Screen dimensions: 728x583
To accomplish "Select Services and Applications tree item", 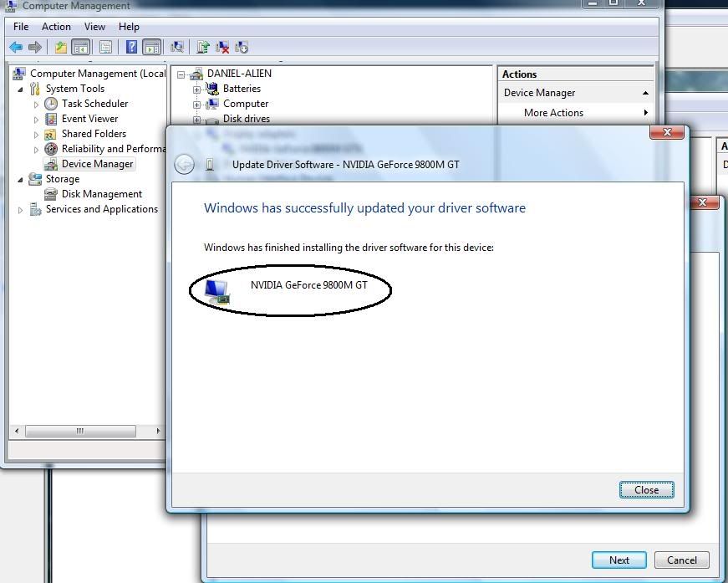I will [x=102, y=209].
